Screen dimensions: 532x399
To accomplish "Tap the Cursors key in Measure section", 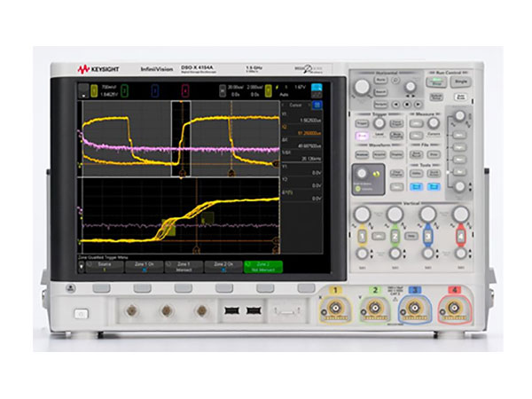I will [416, 123].
